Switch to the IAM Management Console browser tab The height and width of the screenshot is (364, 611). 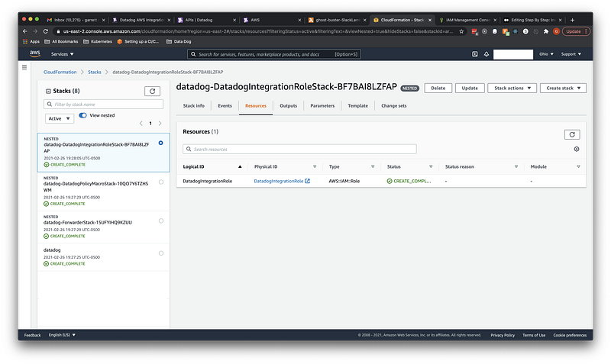click(467, 20)
